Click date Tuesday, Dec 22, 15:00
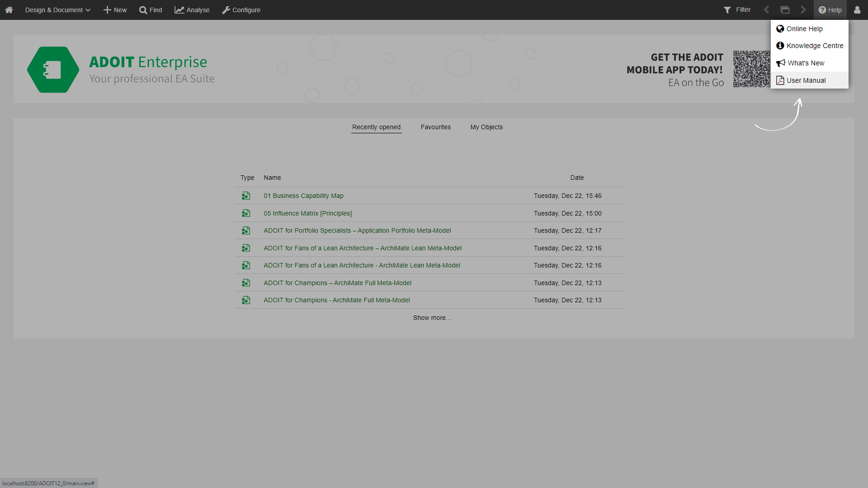 (567, 214)
